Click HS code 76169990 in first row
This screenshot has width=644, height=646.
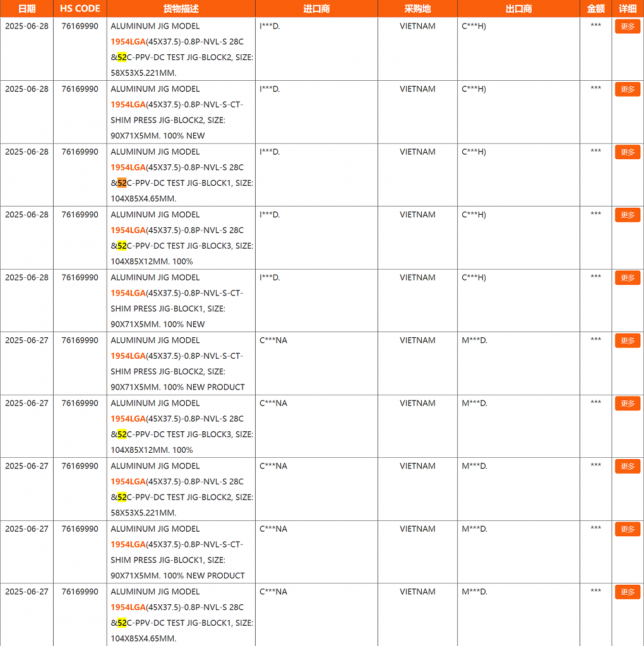(80, 26)
